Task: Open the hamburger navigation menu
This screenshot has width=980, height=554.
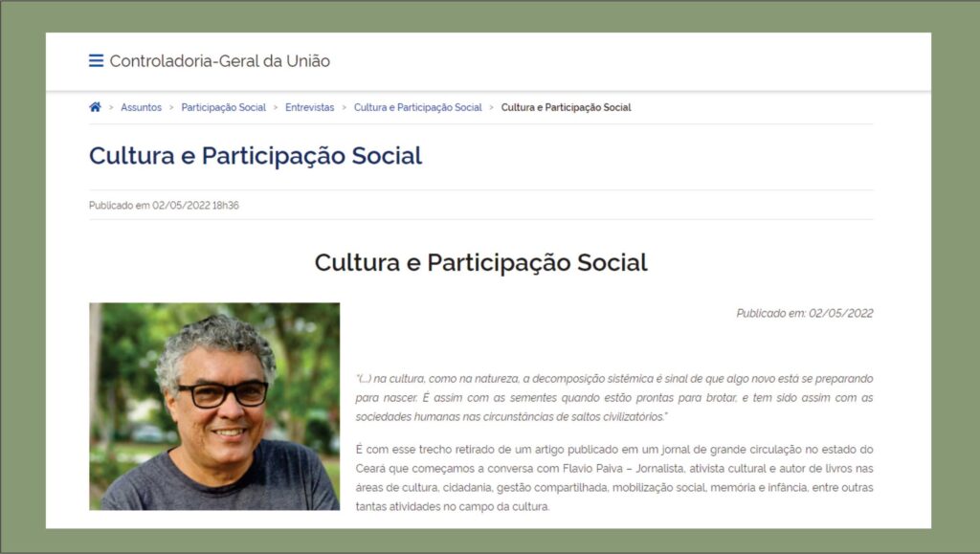Action: (97, 60)
